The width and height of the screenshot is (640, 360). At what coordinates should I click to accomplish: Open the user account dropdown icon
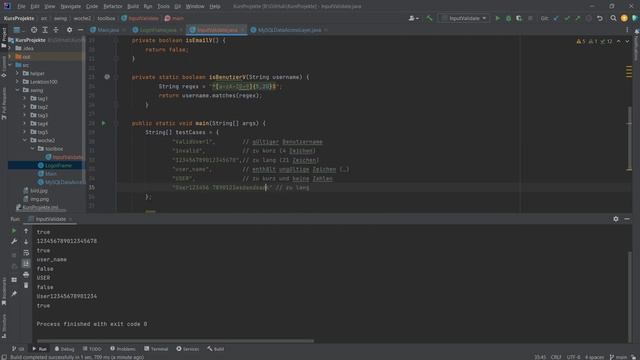coord(413,18)
